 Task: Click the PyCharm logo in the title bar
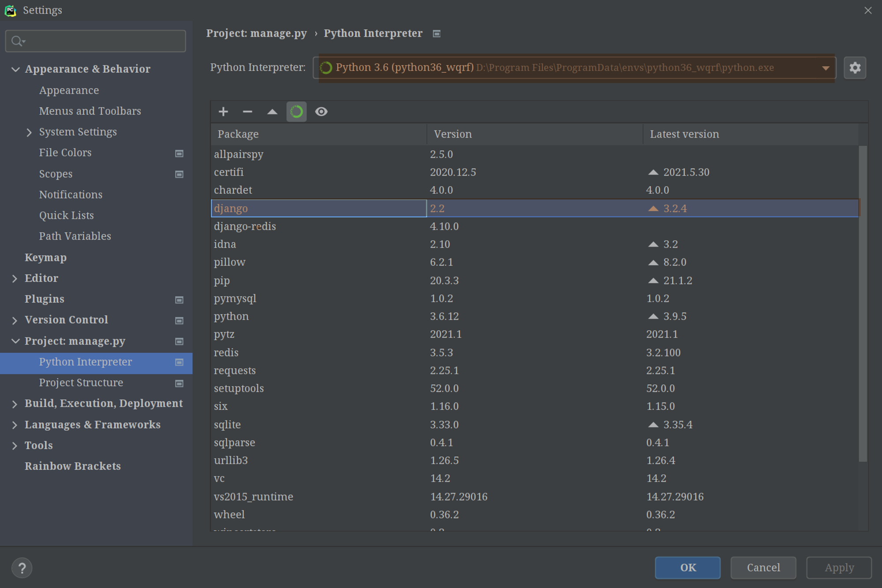click(10, 10)
